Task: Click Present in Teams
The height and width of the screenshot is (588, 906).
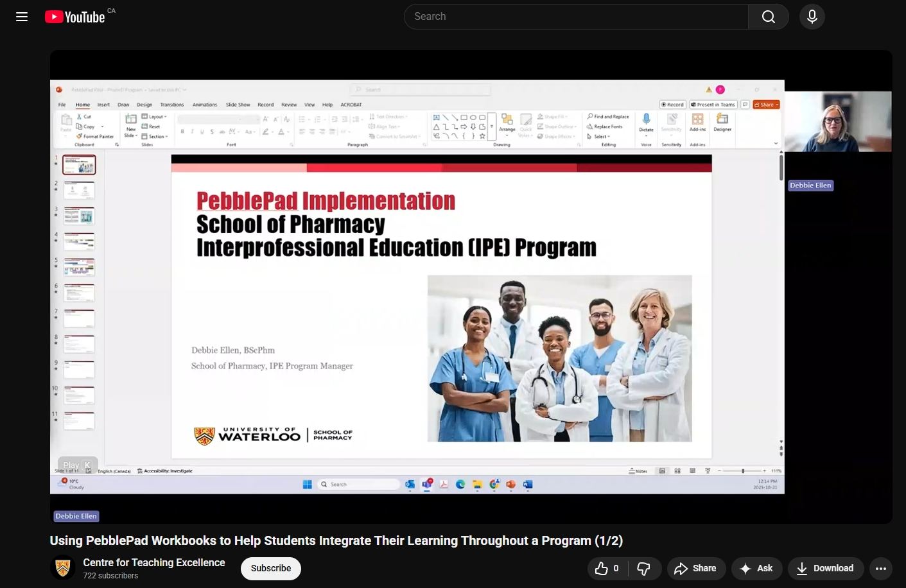Action: point(713,105)
